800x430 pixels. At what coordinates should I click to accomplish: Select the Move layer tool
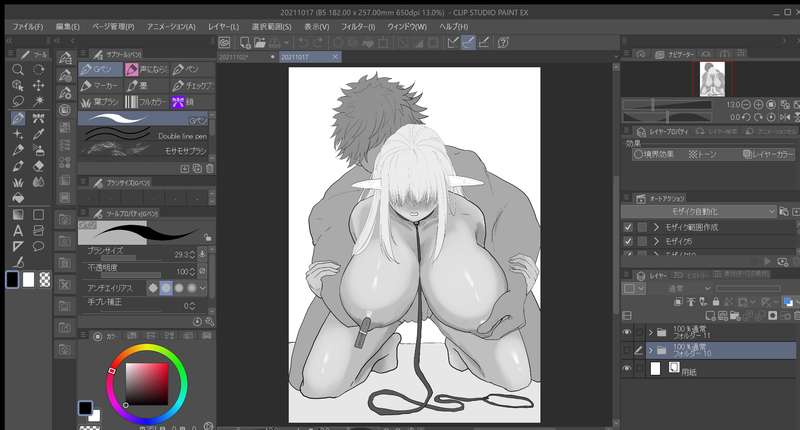point(38,85)
